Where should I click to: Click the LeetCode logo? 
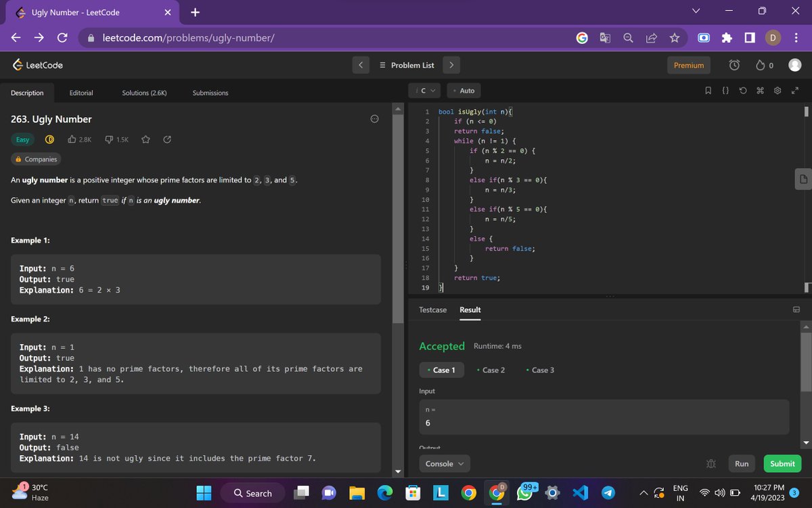[x=38, y=65]
